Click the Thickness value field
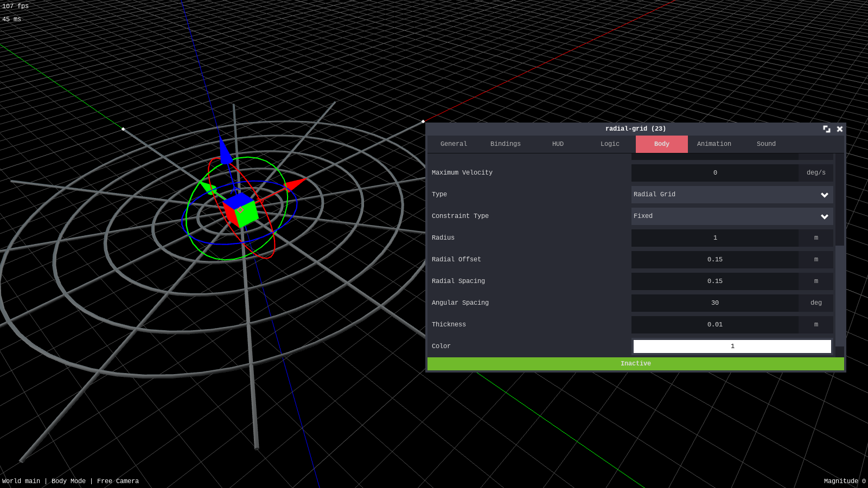The width and height of the screenshot is (868, 488). (x=714, y=325)
